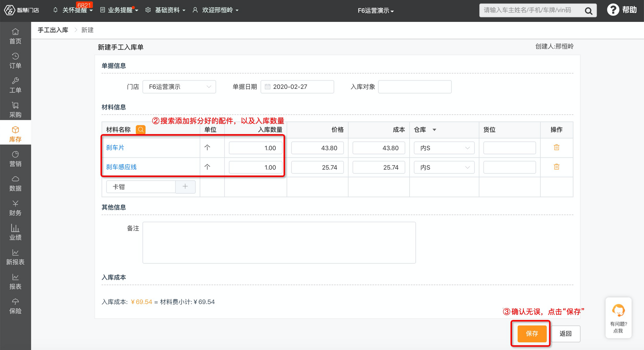Click 刹车感应线 入库数量 field 1.00
Image resolution: width=644 pixels, height=350 pixels.
click(256, 167)
